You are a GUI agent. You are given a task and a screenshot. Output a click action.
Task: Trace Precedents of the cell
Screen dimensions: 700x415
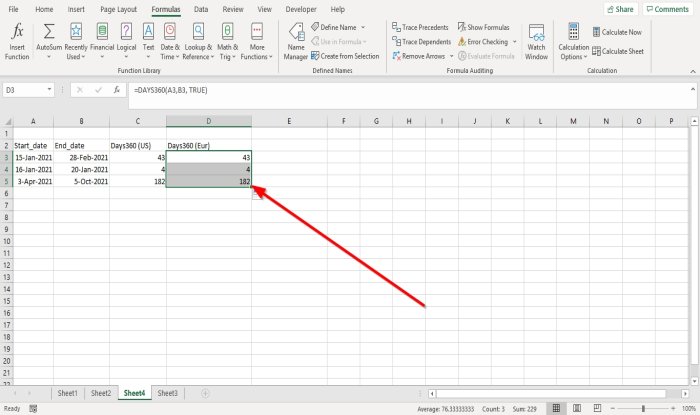point(420,27)
